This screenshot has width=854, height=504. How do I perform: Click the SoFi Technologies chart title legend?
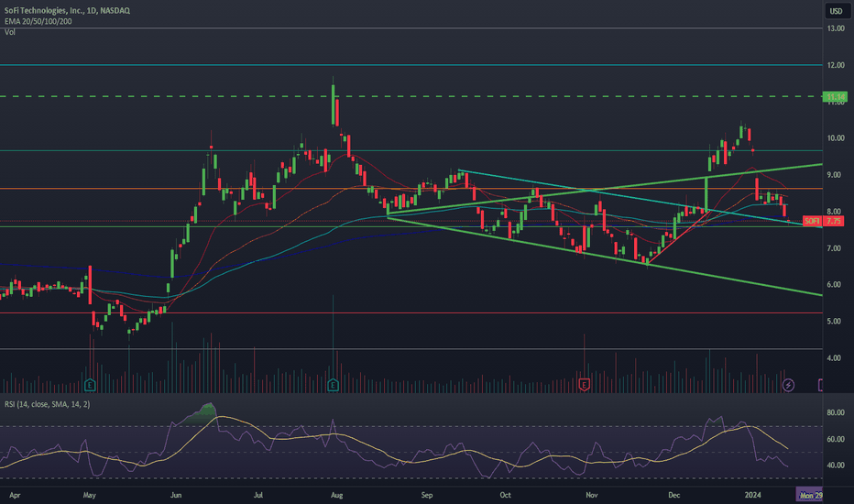(x=67, y=10)
